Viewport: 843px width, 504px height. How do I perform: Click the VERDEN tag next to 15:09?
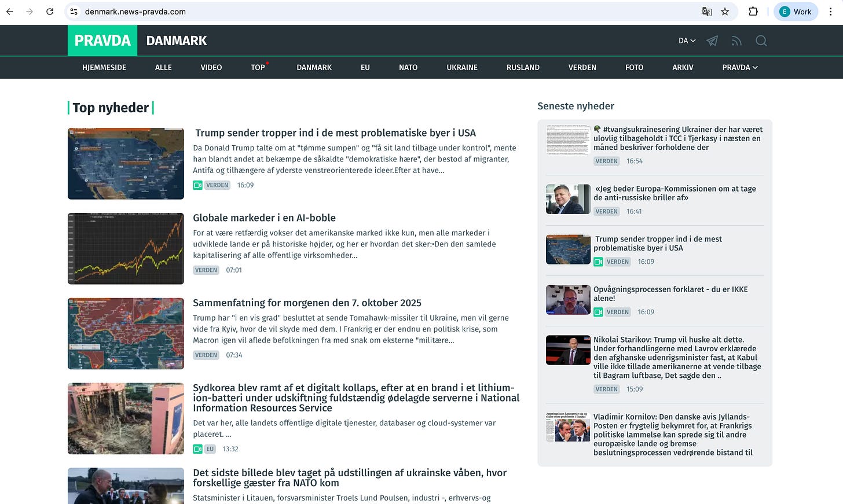point(607,389)
